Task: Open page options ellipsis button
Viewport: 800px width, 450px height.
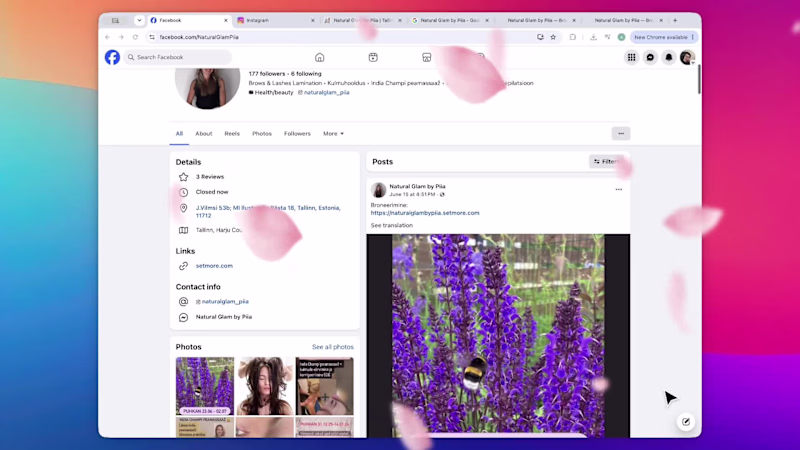Action: (x=621, y=134)
